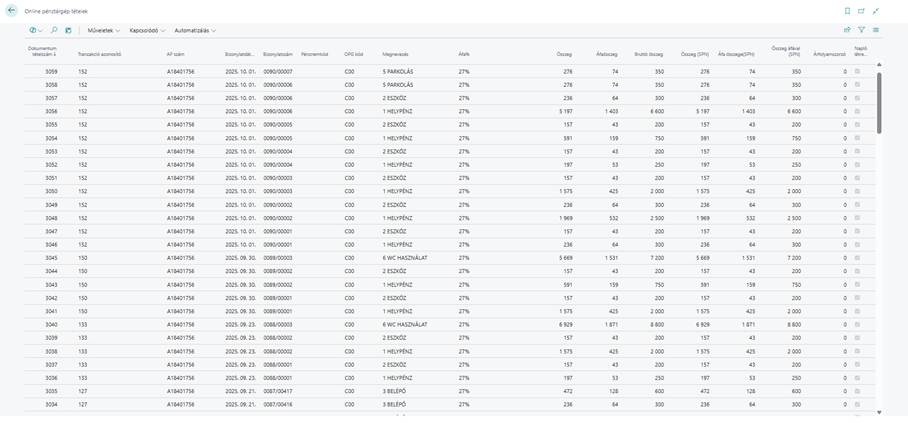
Task: Toggle the Napló checkbox in row 3053
Action: point(857,151)
